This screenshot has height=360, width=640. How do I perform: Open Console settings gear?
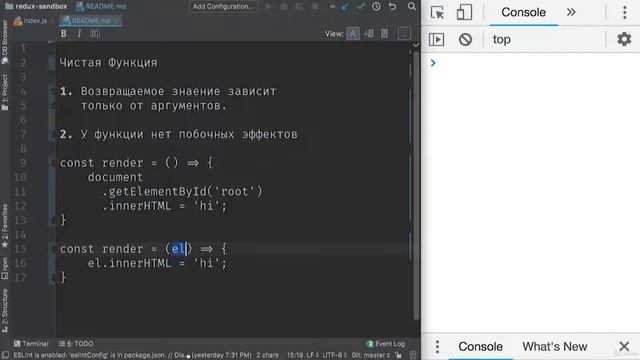(624, 40)
